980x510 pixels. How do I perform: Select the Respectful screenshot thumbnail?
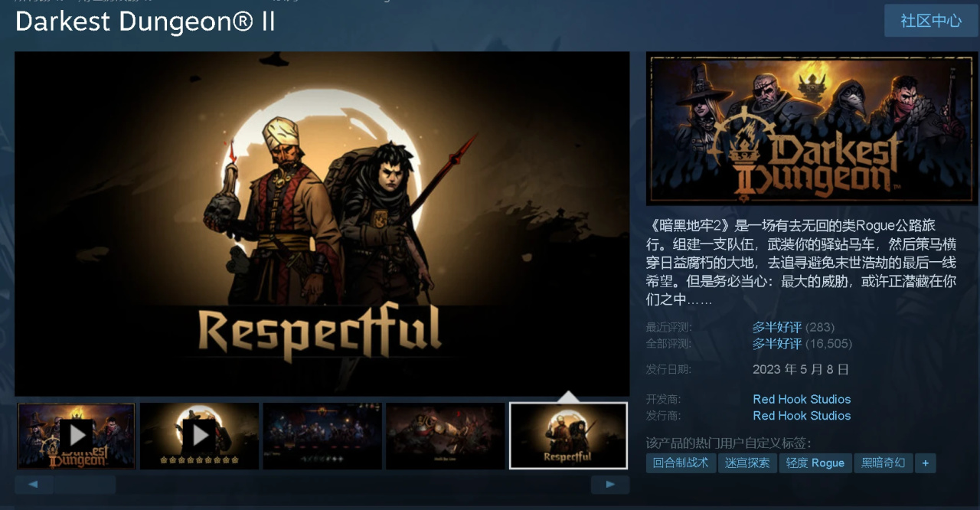(x=568, y=436)
